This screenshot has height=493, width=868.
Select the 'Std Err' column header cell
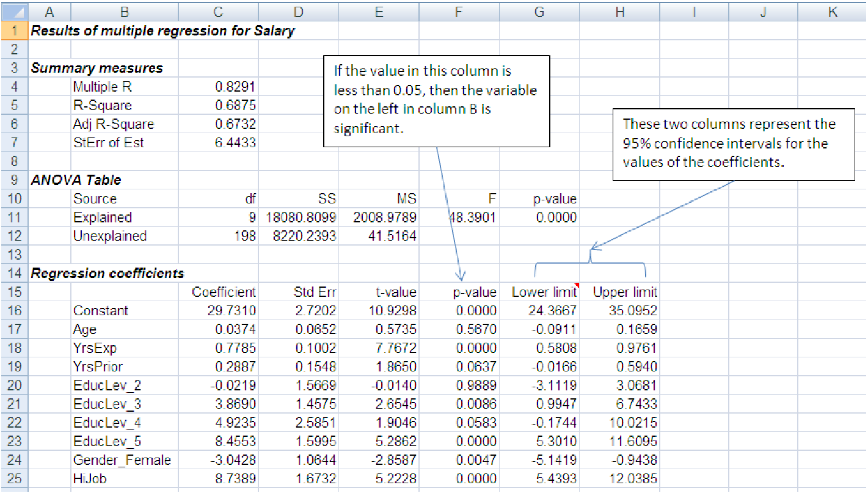pos(299,291)
